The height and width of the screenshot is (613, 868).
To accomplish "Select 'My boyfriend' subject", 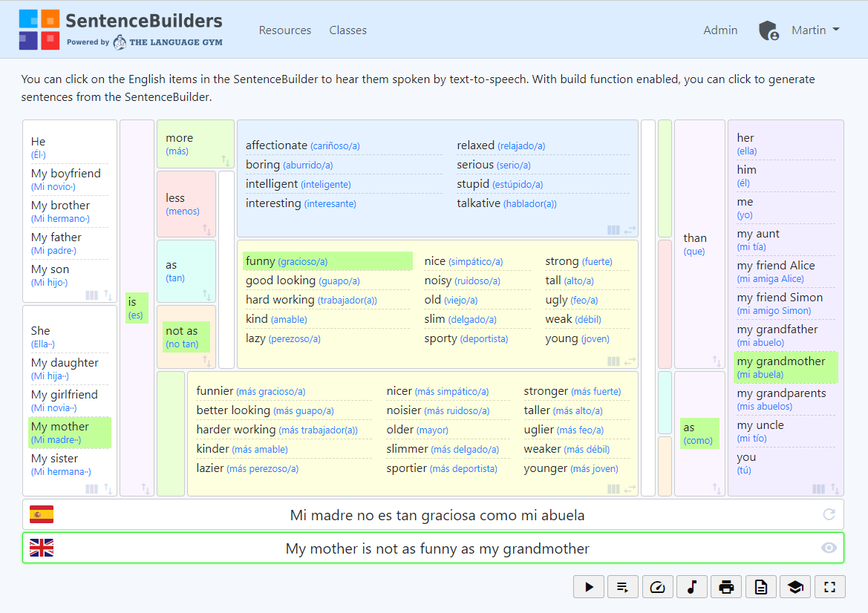I will click(x=69, y=180).
